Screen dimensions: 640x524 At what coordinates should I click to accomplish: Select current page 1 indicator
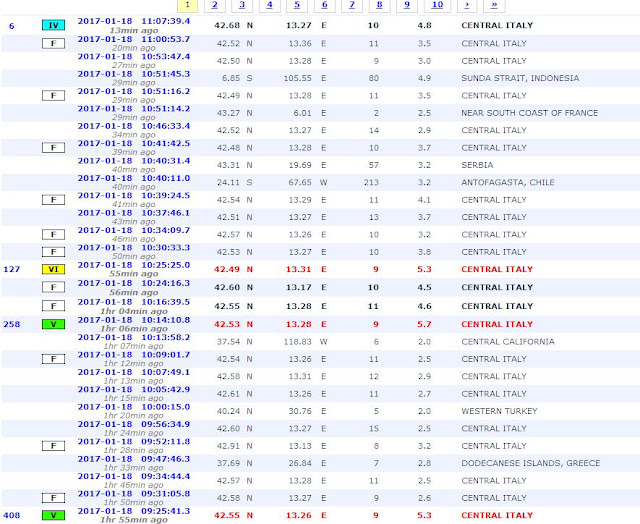tap(187, 5)
